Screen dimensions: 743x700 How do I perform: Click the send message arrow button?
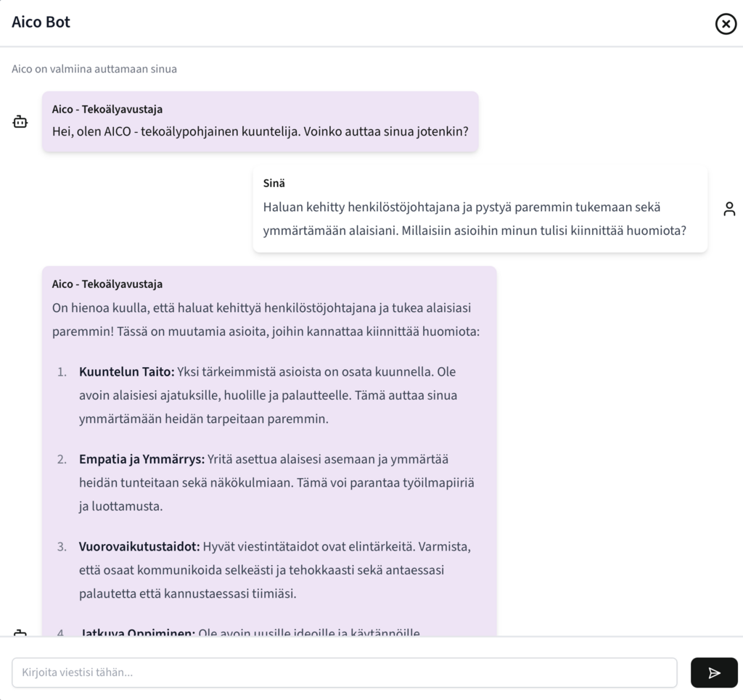(x=714, y=672)
